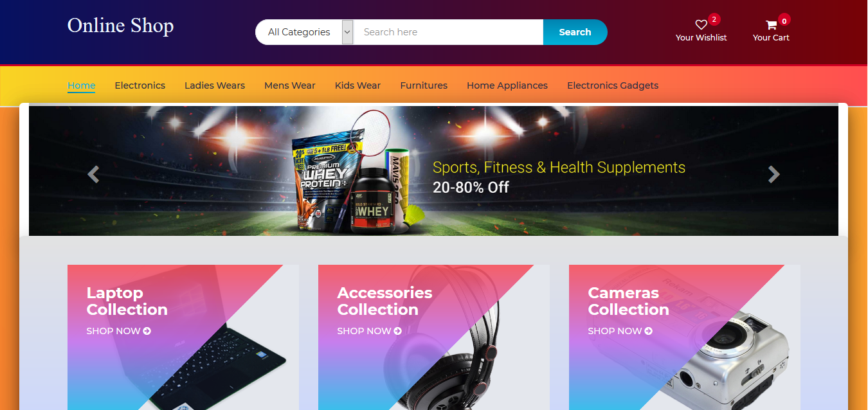The height and width of the screenshot is (410, 868).
Task: Open Kids Wear category
Action: tap(357, 85)
